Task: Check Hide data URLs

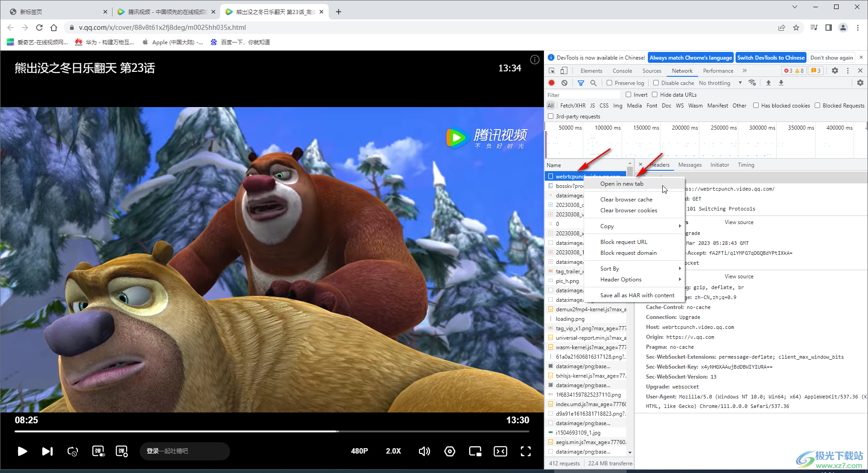Action: tap(655, 94)
